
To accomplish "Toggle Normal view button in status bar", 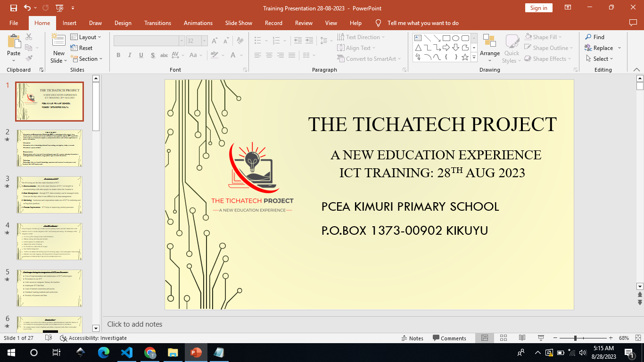I will [x=484, y=338].
